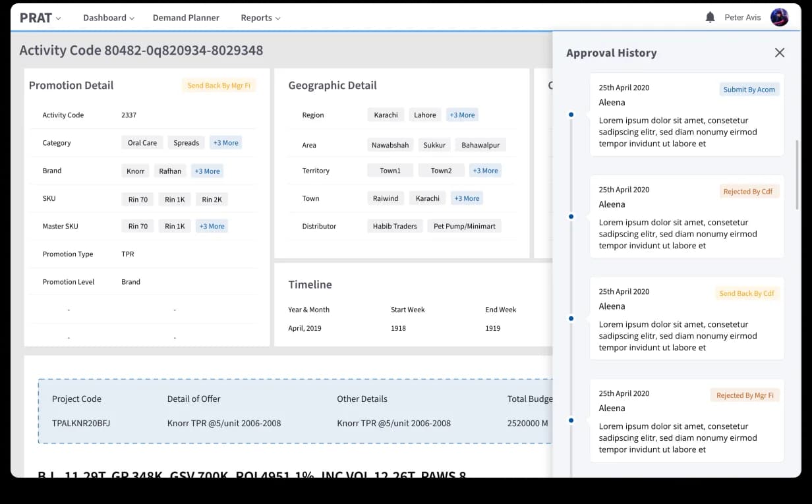This screenshot has height=504, width=812.
Task: Click the Activity Code 80482 page heading
Action: coord(141,50)
